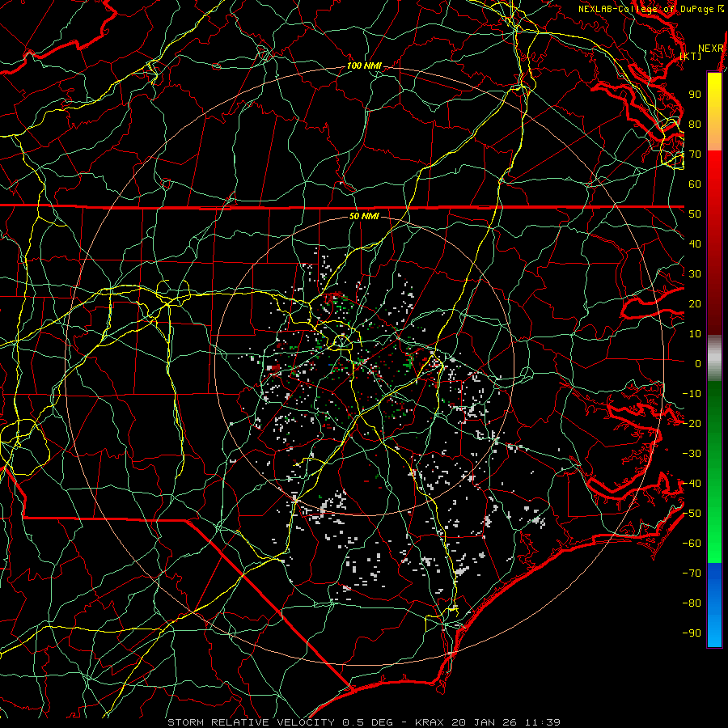Image resolution: width=728 pixels, height=728 pixels.
Task: Click the -90 value on the velocity scale
Action: (692, 633)
